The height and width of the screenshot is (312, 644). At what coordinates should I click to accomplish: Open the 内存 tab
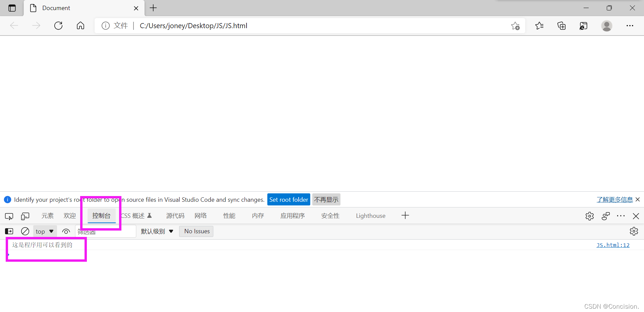258,215
